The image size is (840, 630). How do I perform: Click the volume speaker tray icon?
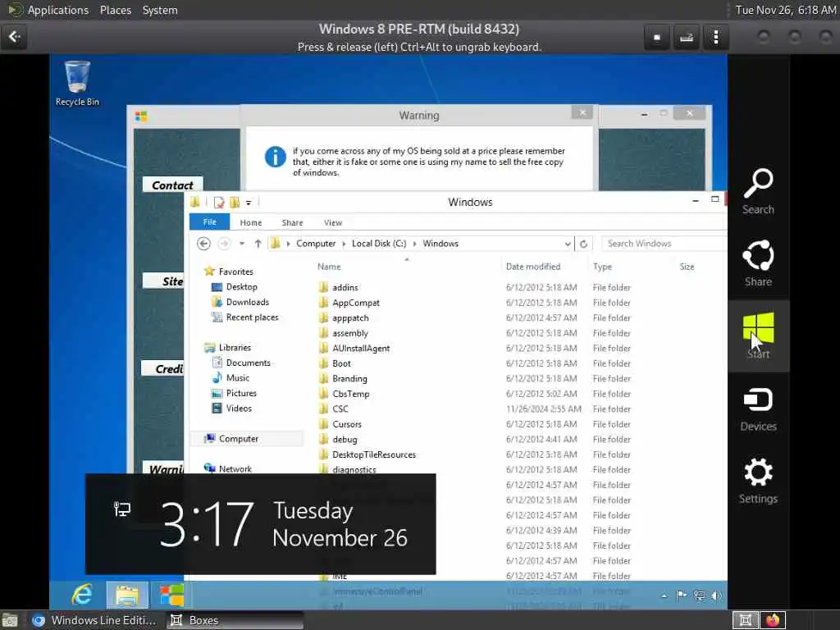point(716,596)
